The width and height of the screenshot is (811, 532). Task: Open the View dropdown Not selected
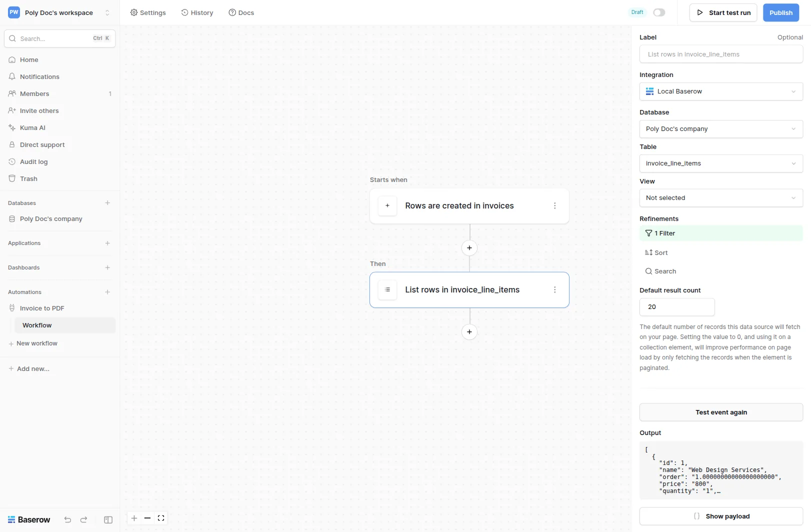click(x=721, y=198)
